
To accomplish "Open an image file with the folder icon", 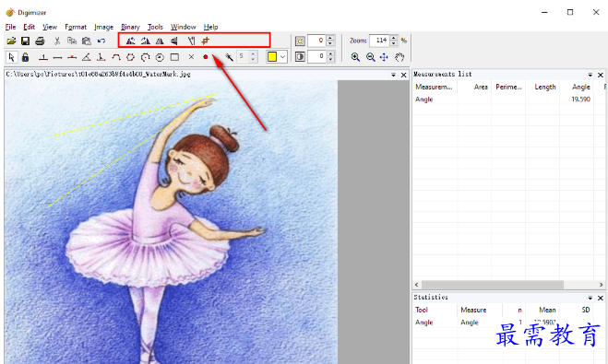I will point(11,41).
